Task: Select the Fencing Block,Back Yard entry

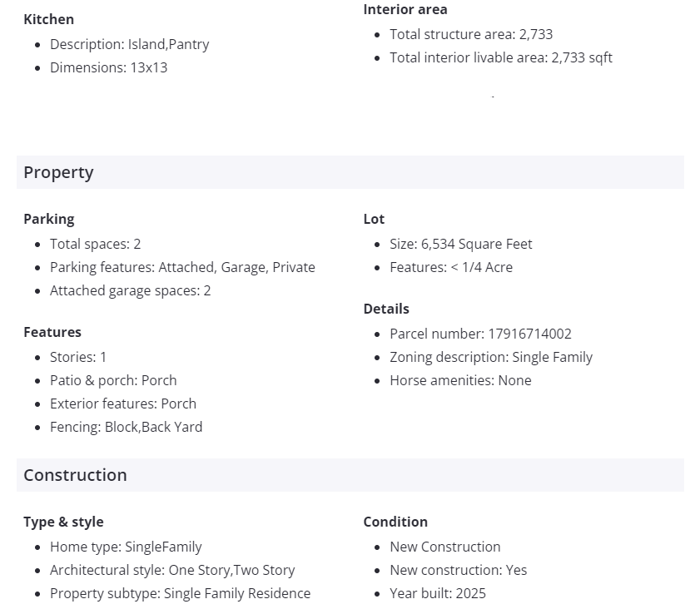Action: 126,427
